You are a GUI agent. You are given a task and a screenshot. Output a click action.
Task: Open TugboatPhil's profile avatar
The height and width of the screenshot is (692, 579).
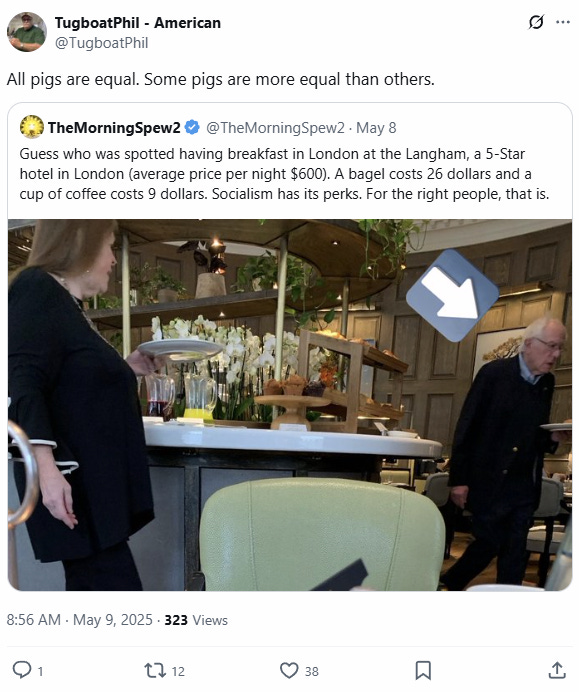(26, 32)
